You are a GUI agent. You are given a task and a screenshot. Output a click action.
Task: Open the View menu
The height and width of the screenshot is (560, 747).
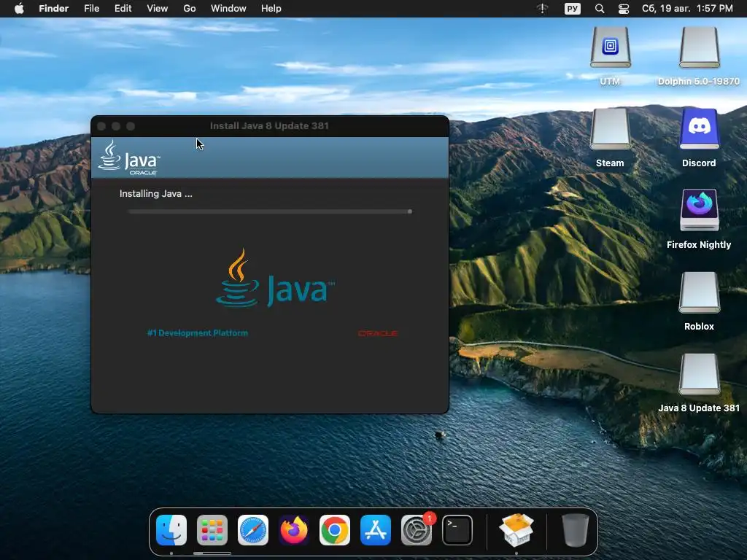[x=158, y=9]
